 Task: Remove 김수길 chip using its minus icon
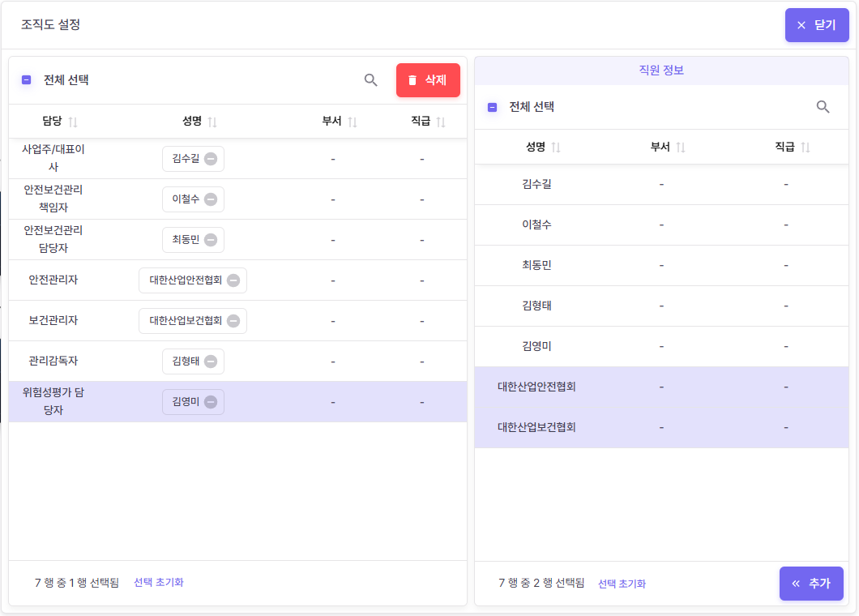pyautogui.click(x=210, y=159)
